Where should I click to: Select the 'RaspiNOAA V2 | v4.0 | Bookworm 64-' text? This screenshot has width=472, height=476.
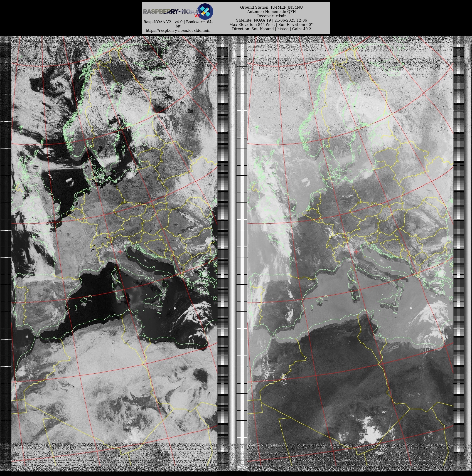click(178, 22)
